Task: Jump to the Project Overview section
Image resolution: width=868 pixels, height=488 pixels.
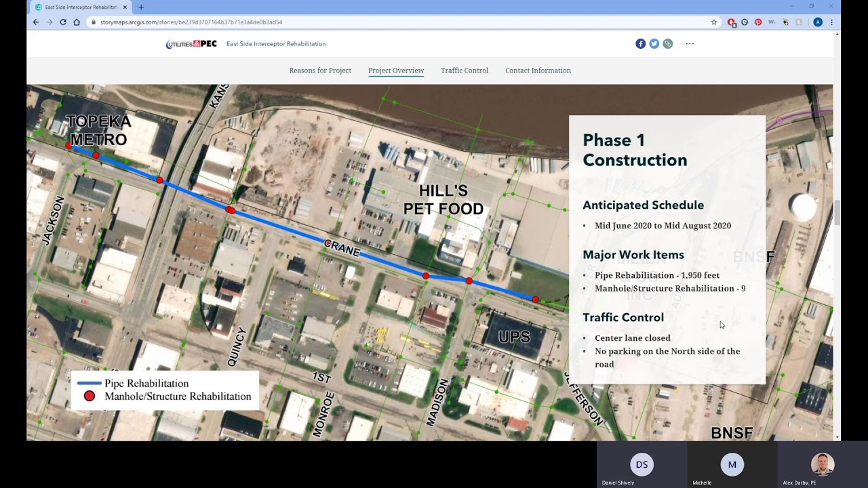Action: coord(396,70)
